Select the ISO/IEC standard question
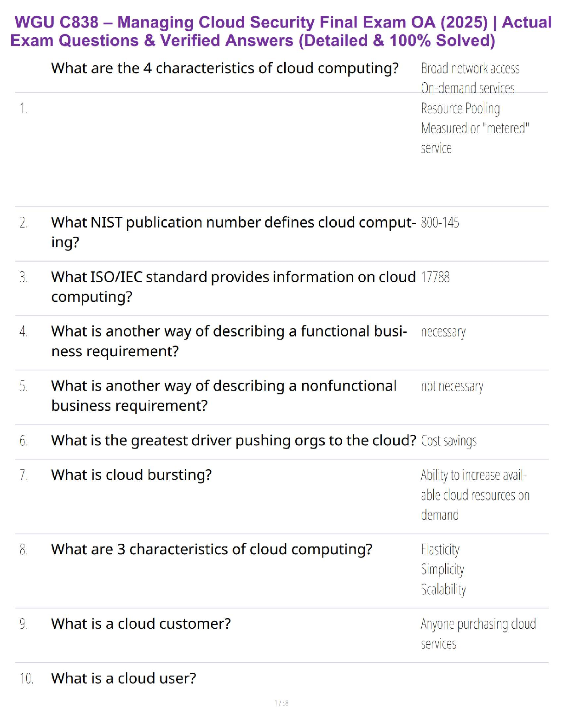Viewport: 563px width, 728px height. [x=233, y=286]
